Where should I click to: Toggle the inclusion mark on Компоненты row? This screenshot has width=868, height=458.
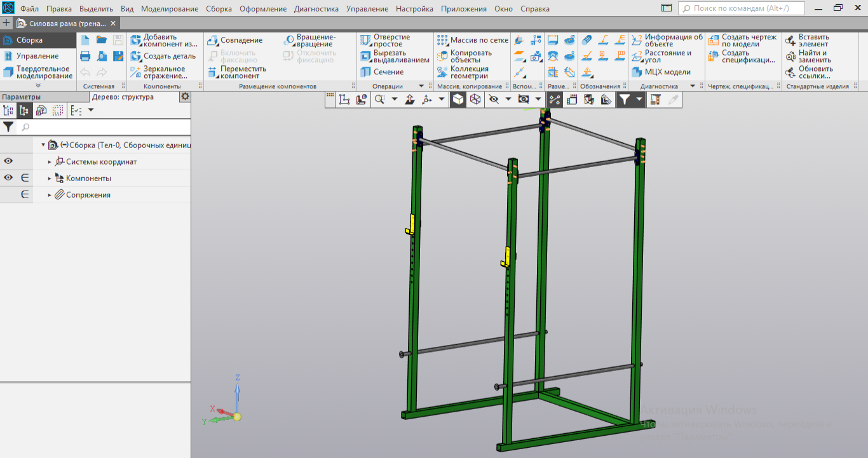point(25,178)
